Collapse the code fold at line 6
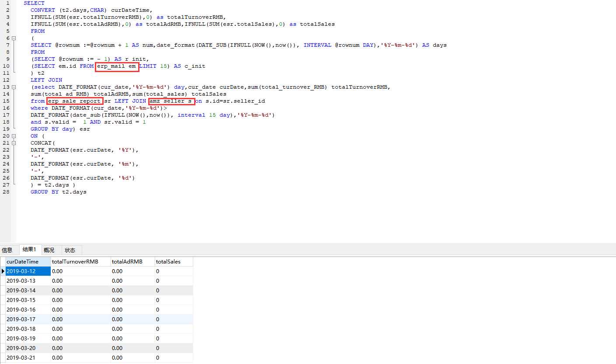The height and width of the screenshot is (364, 616). tap(14, 38)
